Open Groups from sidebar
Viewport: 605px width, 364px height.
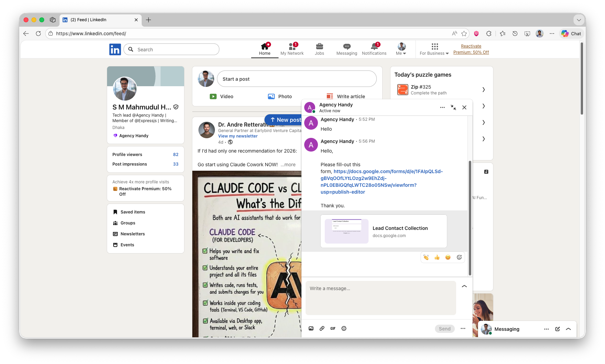tap(124, 223)
